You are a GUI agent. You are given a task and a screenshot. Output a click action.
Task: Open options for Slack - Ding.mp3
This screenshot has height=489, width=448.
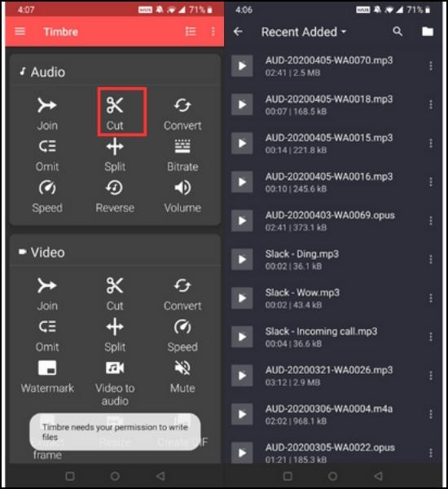point(431,259)
